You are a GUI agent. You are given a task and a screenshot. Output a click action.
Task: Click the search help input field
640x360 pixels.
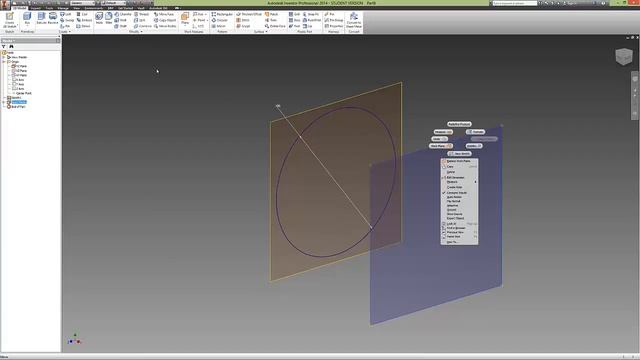pos(514,3)
